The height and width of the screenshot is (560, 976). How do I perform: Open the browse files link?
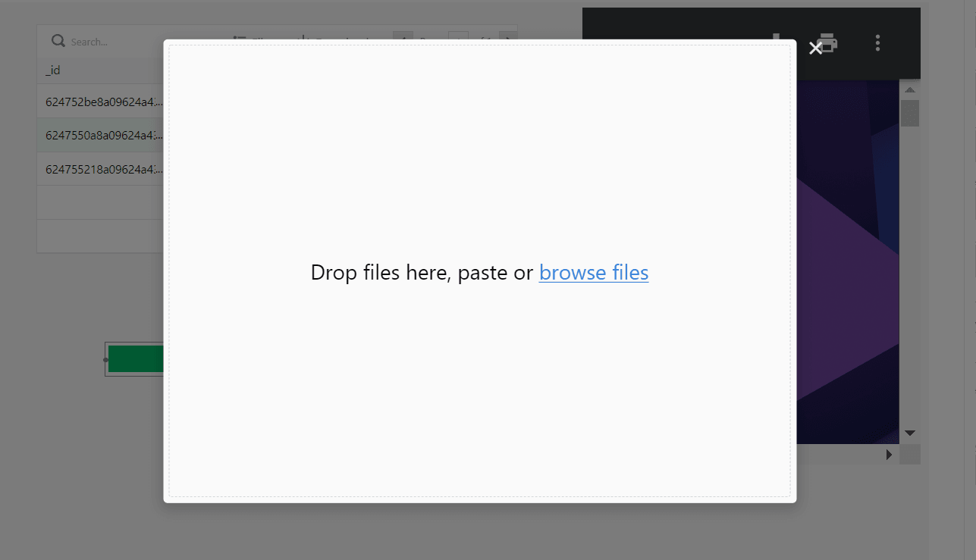pos(593,273)
